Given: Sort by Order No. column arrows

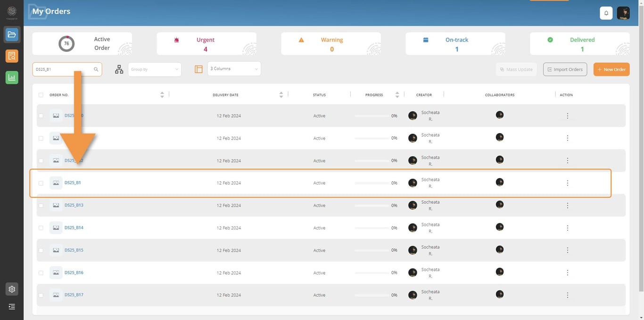Looking at the screenshot, I should [162, 95].
